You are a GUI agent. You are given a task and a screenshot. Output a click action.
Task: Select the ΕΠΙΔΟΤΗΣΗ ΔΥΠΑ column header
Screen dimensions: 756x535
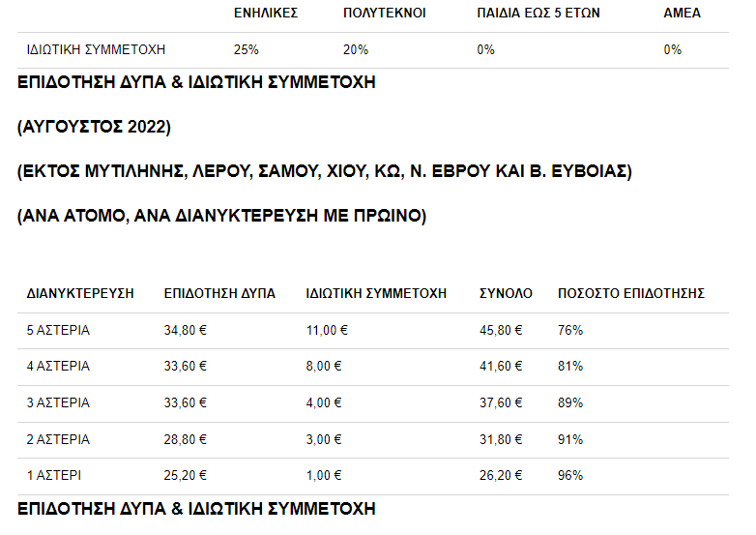click(x=219, y=293)
